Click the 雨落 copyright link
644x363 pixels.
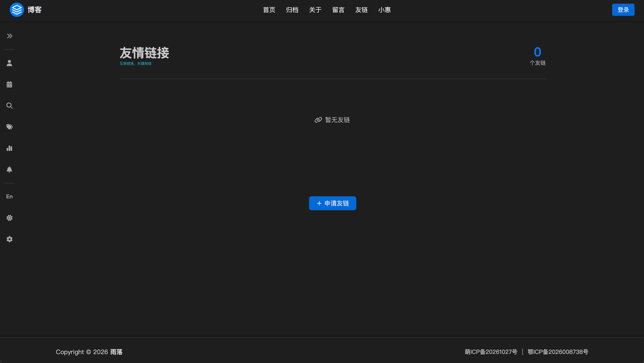[x=117, y=352]
